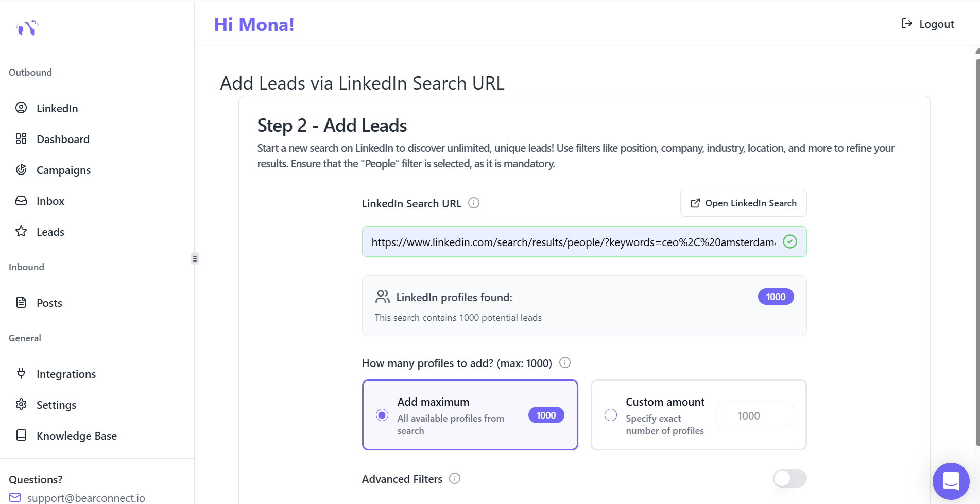Open the chat support bubble
Viewport: 980px width, 504px height.
(951, 481)
